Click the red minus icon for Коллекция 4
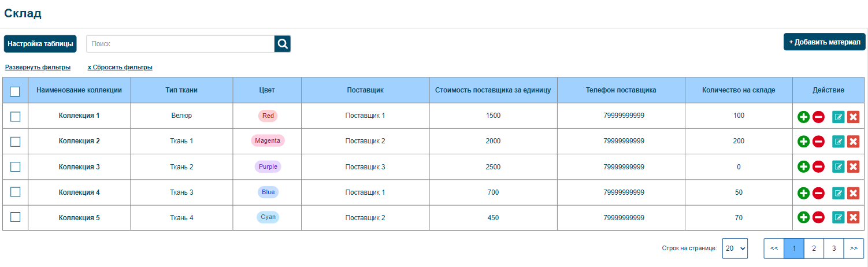 [818, 192]
